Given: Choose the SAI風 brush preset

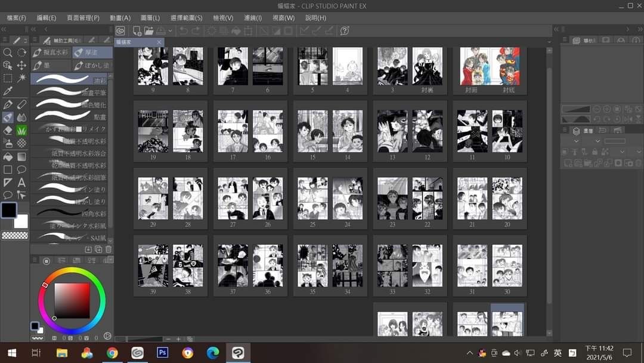Looking at the screenshot, I should pyautogui.click(x=70, y=237).
